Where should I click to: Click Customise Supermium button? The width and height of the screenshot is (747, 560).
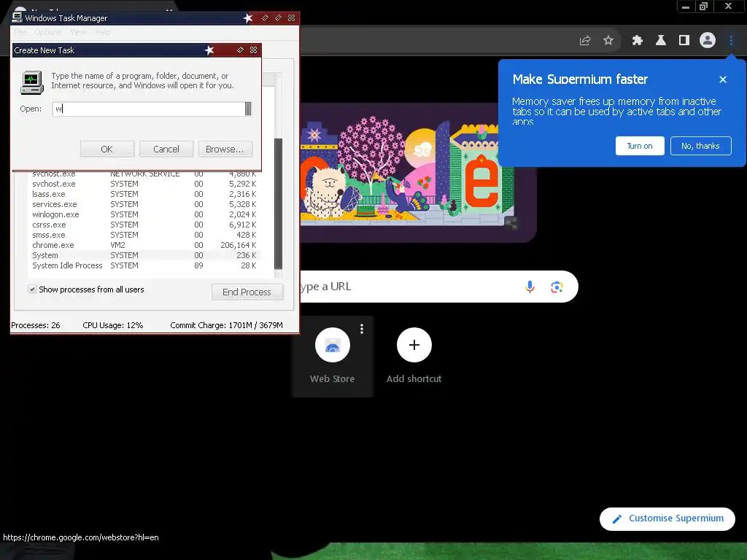(x=667, y=518)
